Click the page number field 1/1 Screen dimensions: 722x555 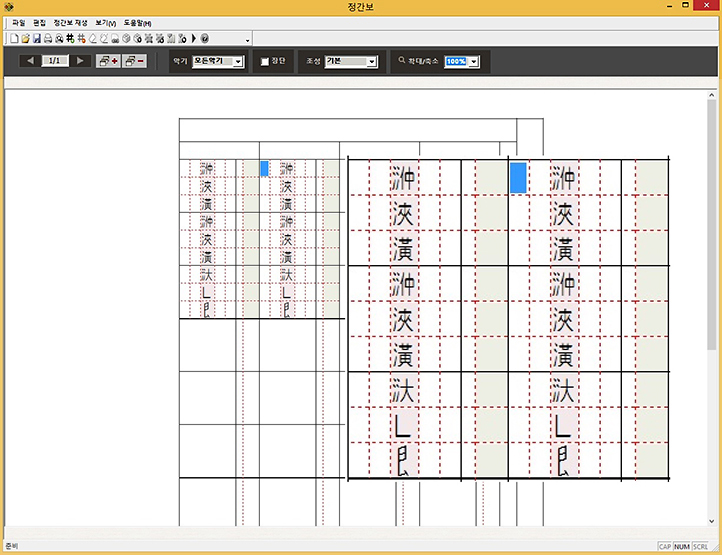(x=55, y=60)
